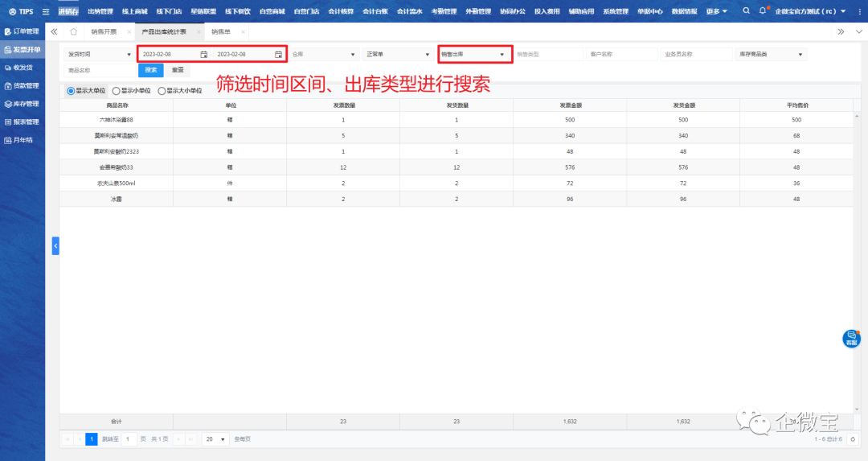
Task: Click the table refresh icon at bottom right
Action: [852, 439]
